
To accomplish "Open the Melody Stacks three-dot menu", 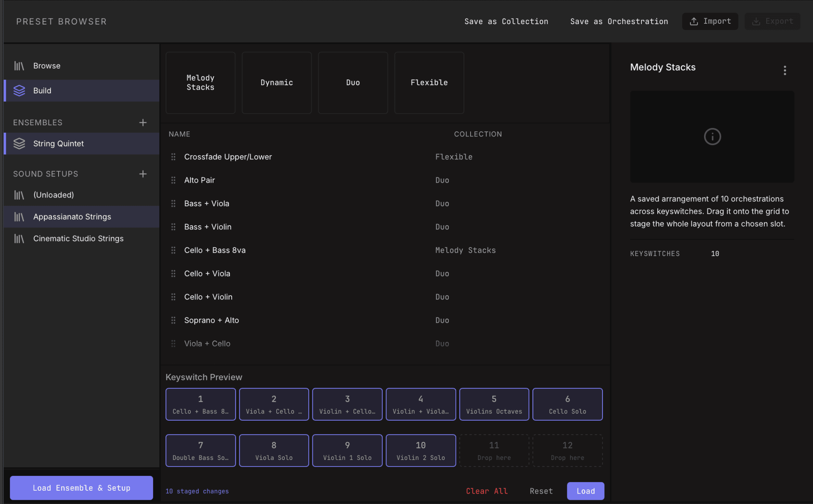I will [785, 70].
